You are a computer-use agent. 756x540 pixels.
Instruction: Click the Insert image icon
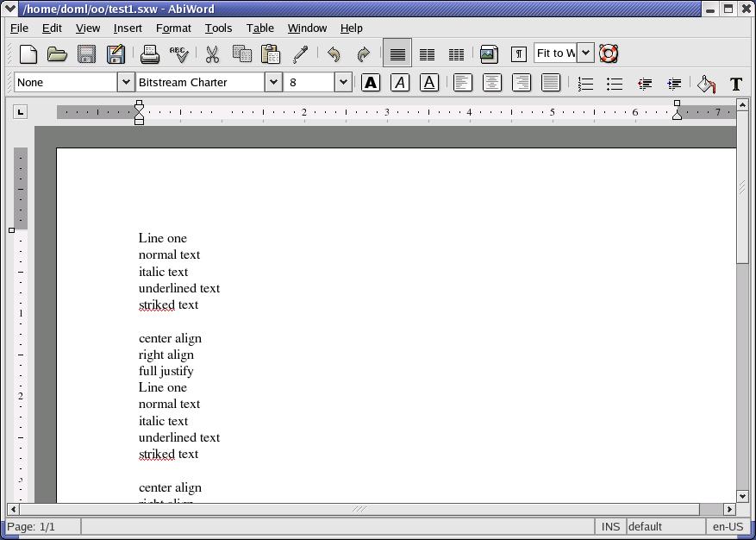point(489,54)
